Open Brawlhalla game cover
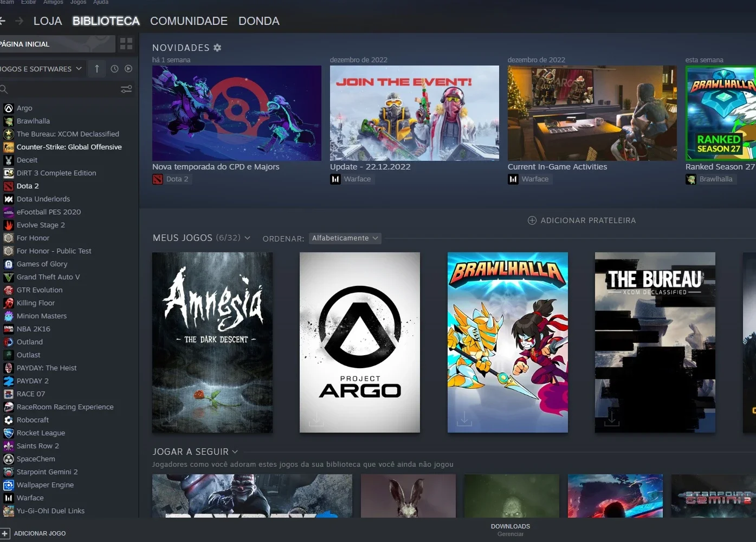 point(508,342)
